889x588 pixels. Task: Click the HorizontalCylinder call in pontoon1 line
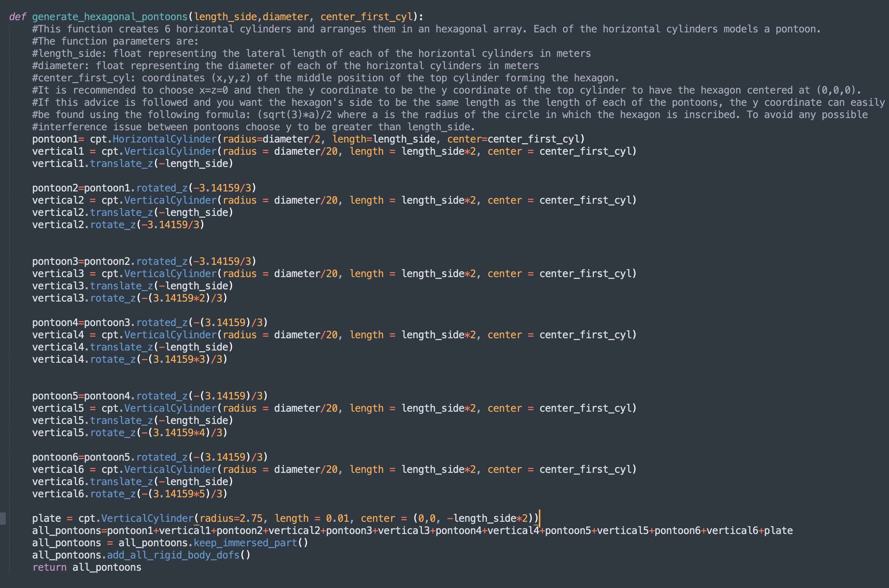pyautogui.click(x=165, y=139)
